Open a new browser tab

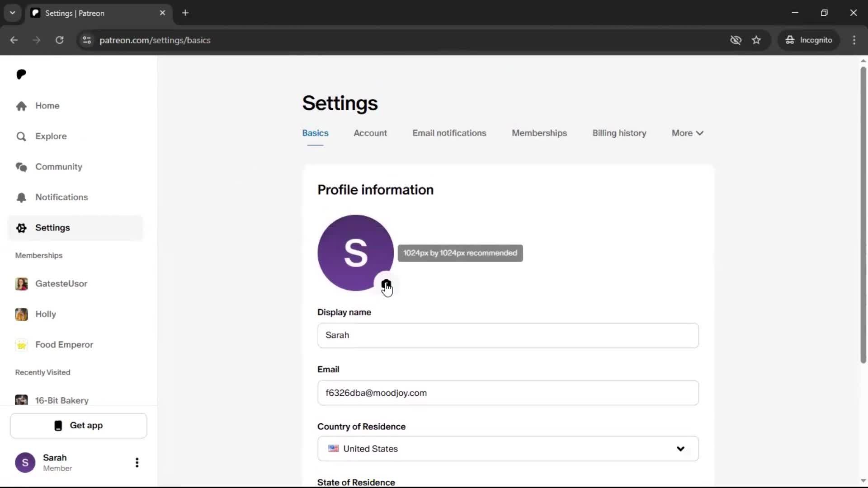pyautogui.click(x=185, y=13)
